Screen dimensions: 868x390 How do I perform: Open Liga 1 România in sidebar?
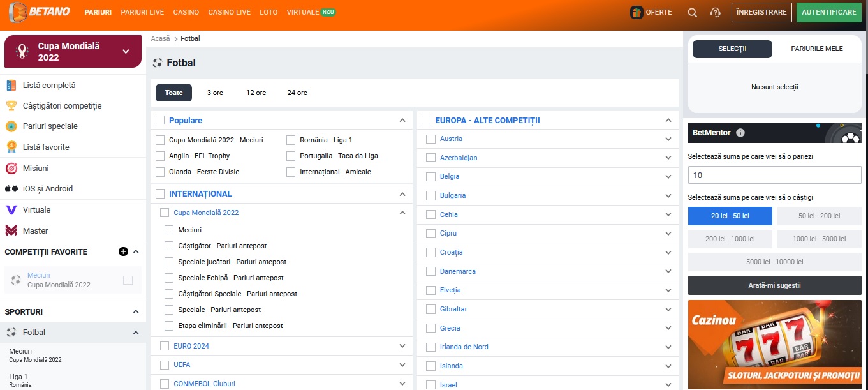point(20,380)
